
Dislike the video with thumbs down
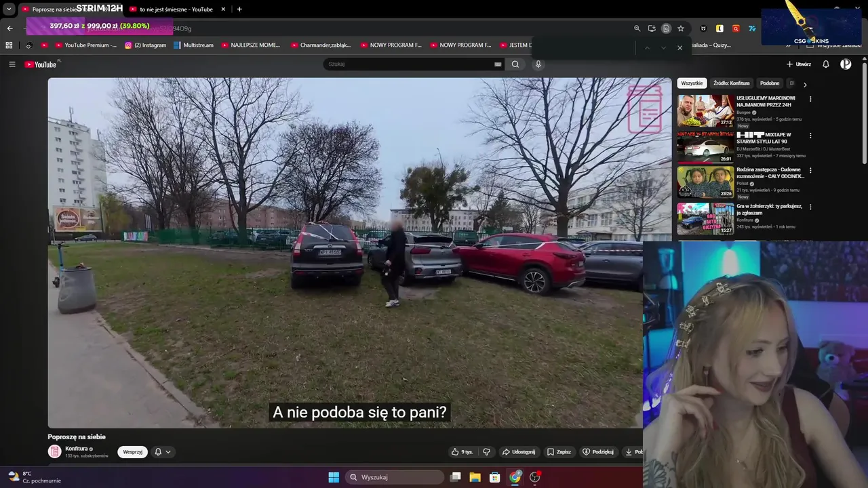pyautogui.click(x=486, y=452)
